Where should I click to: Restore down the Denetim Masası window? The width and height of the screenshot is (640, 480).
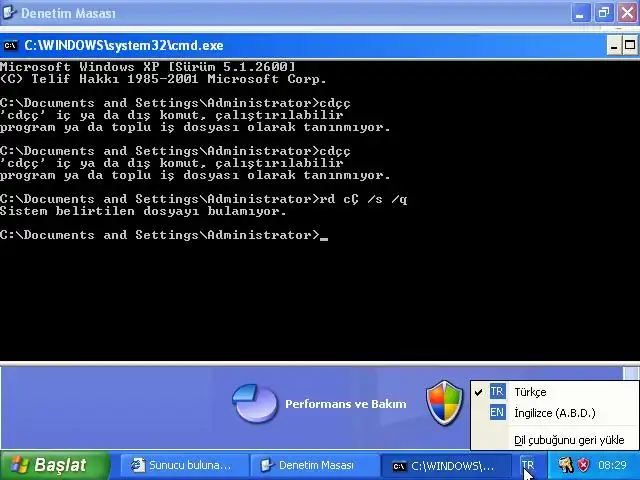tap(604, 13)
